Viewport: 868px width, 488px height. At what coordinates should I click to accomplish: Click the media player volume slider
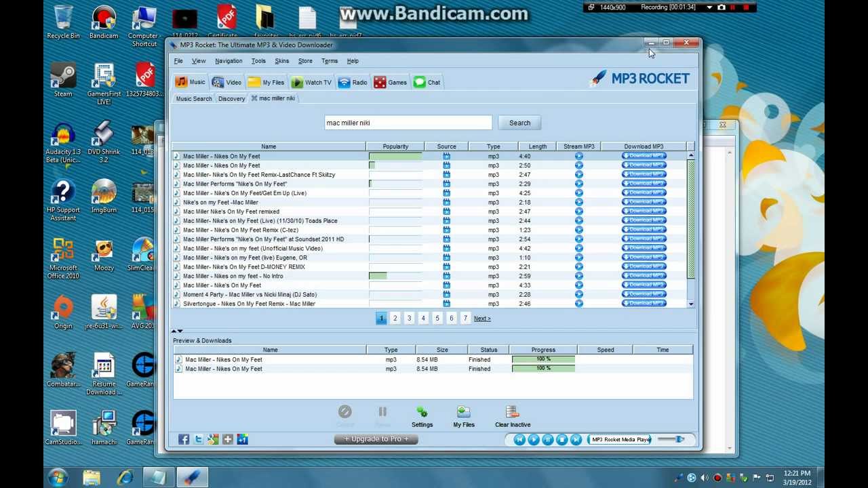tap(671, 439)
